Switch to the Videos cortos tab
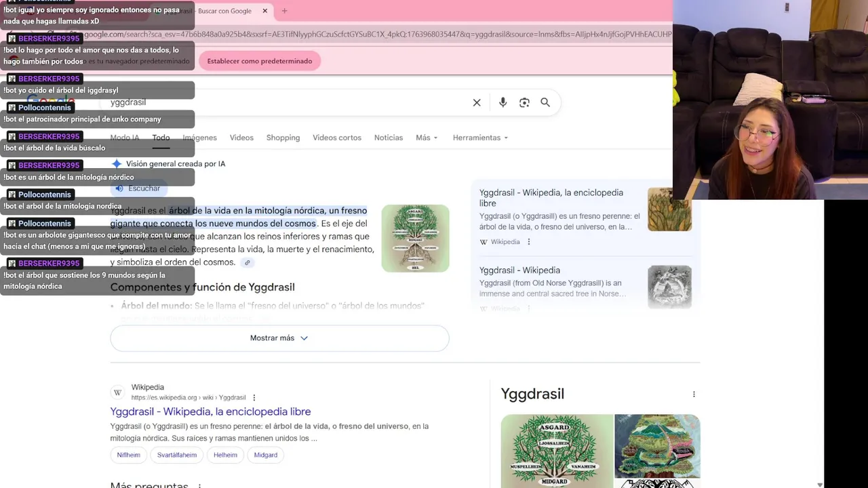 pos(337,138)
